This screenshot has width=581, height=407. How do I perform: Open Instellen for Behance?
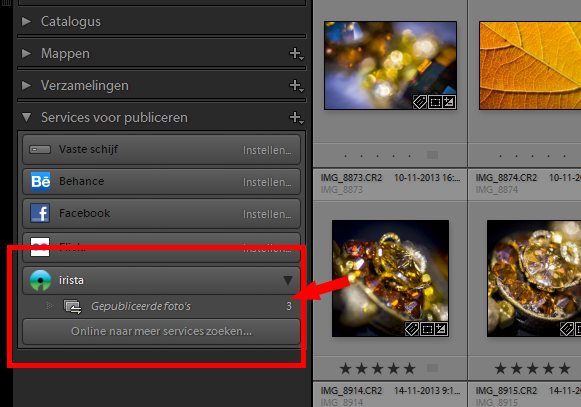pyautogui.click(x=267, y=182)
